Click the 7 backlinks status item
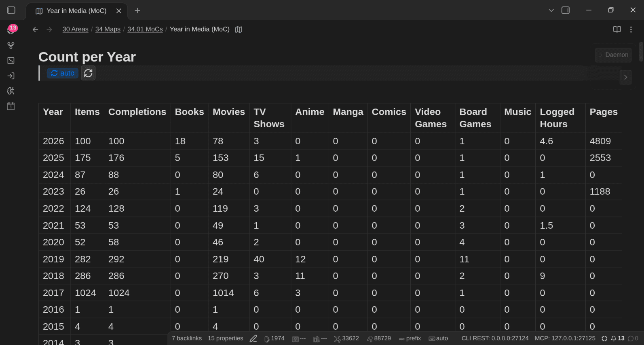The image size is (644, 345). pyautogui.click(x=187, y=339)
